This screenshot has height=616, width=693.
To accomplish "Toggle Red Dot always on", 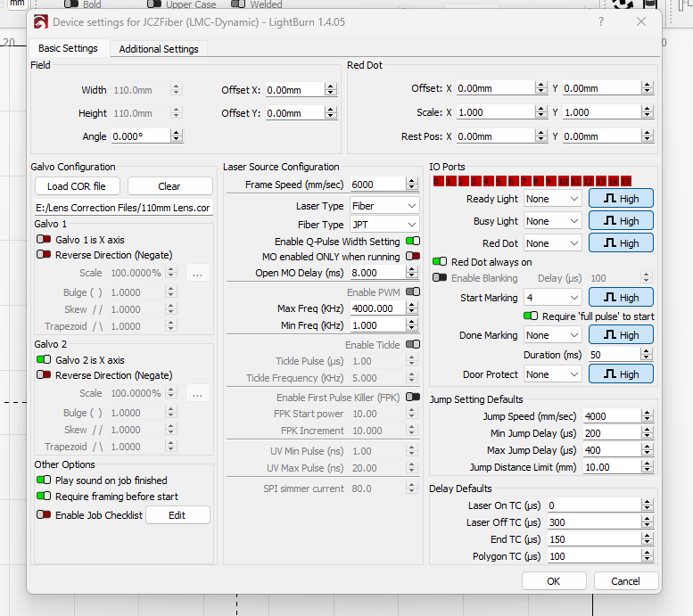I will tap(440, 261).
